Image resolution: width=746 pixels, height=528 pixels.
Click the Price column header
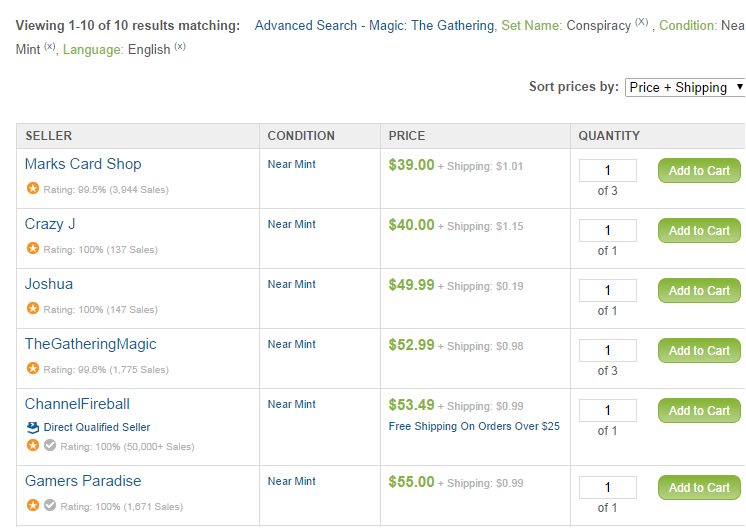tap(407, 136)
